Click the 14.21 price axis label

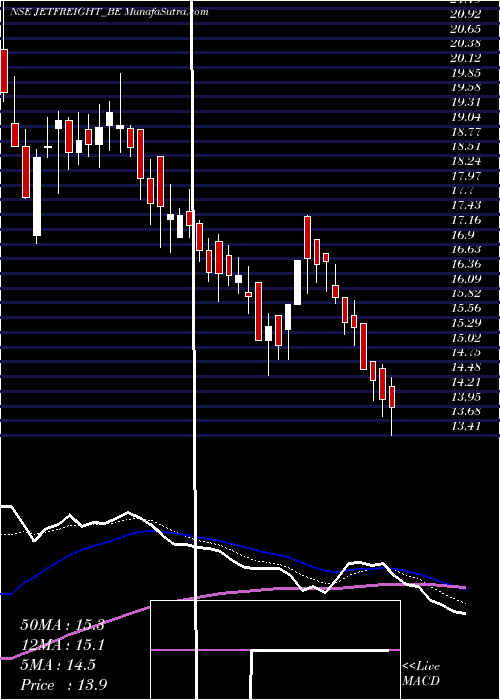[x=466, y=382]
